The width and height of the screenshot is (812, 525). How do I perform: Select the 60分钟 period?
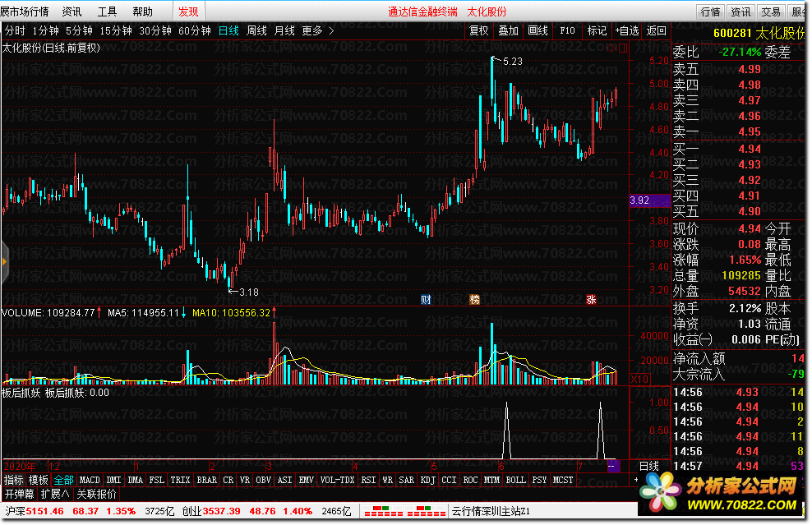[194, 31]
